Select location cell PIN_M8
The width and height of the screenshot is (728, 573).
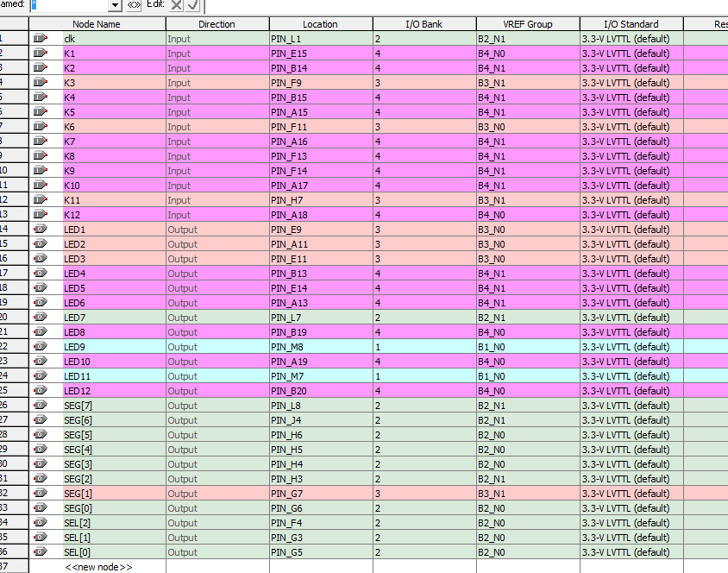[321, 347]
